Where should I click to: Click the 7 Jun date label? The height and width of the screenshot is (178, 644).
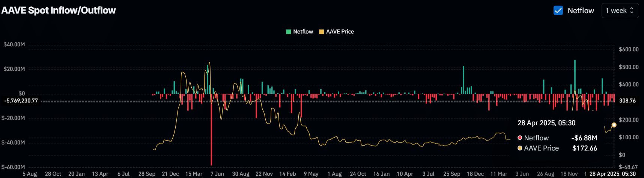click(x=217, y=174)
